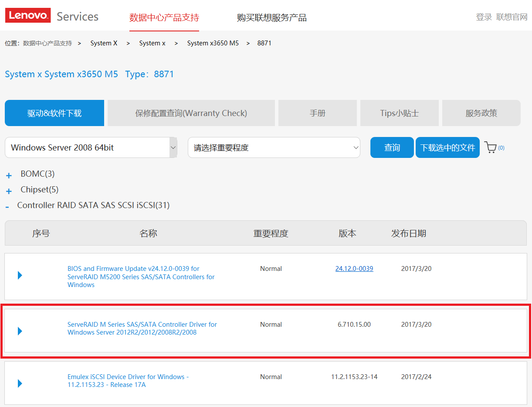The height and width of the screenshot is (407, 532).
Task: Click the 登录 link
Action: 484,17
